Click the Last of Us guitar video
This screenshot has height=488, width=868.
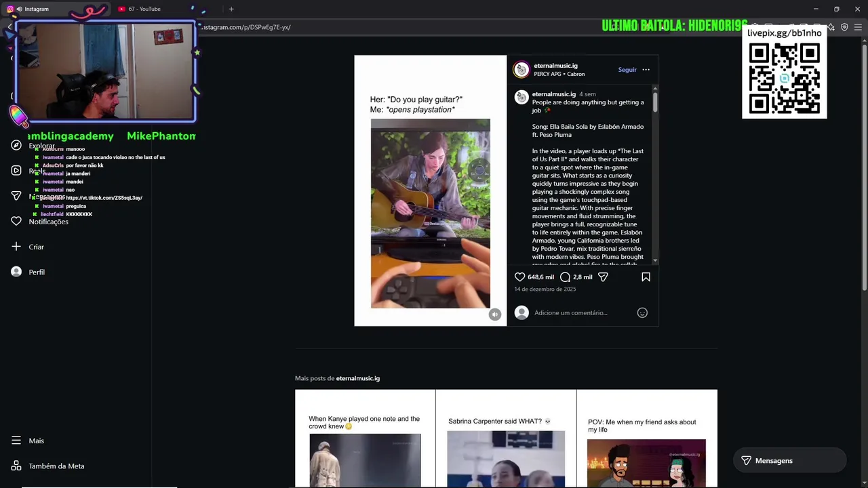point(430,213)
